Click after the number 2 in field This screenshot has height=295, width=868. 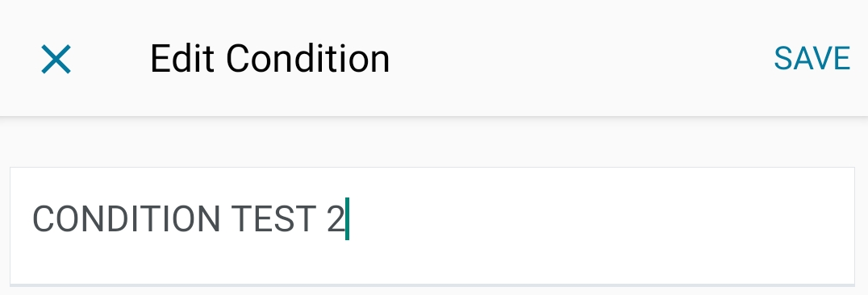(348, 218)
